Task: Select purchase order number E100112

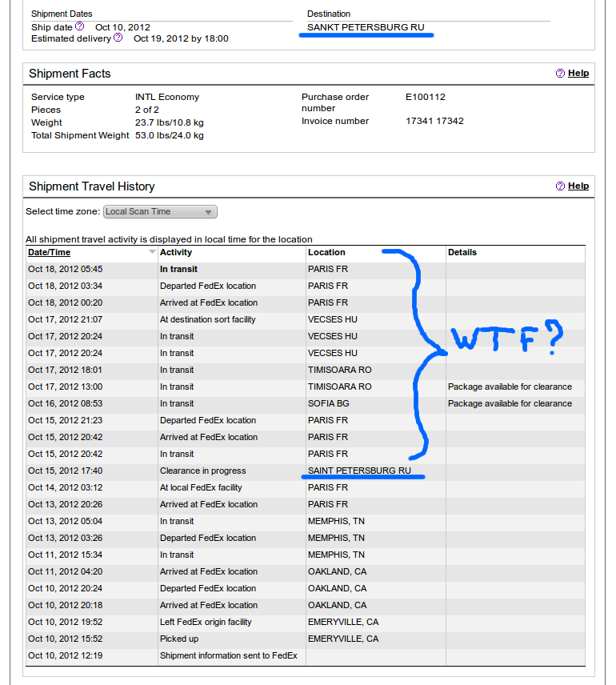Action: pyautogui.click(x=426, y=97)
